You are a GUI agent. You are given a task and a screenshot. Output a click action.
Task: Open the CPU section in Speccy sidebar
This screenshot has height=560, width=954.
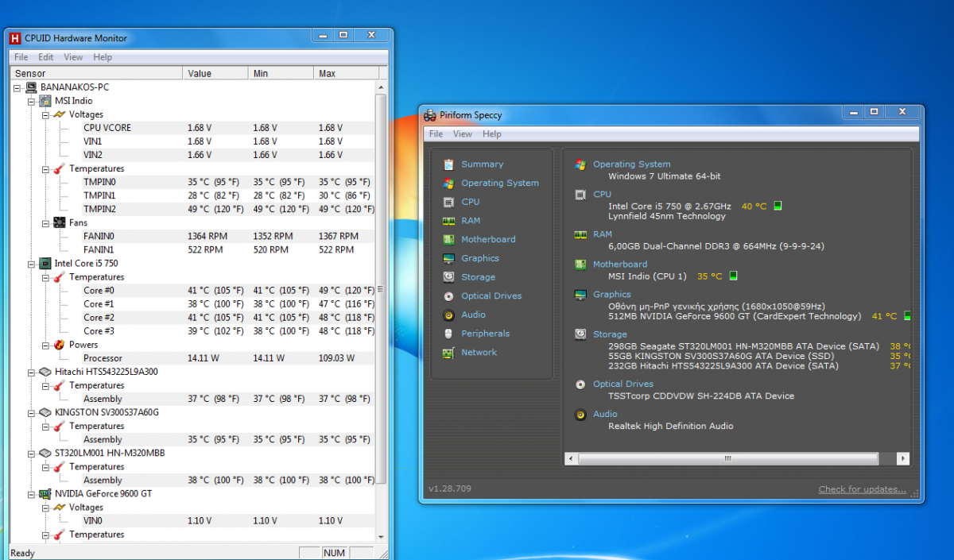tap(470, 202)
